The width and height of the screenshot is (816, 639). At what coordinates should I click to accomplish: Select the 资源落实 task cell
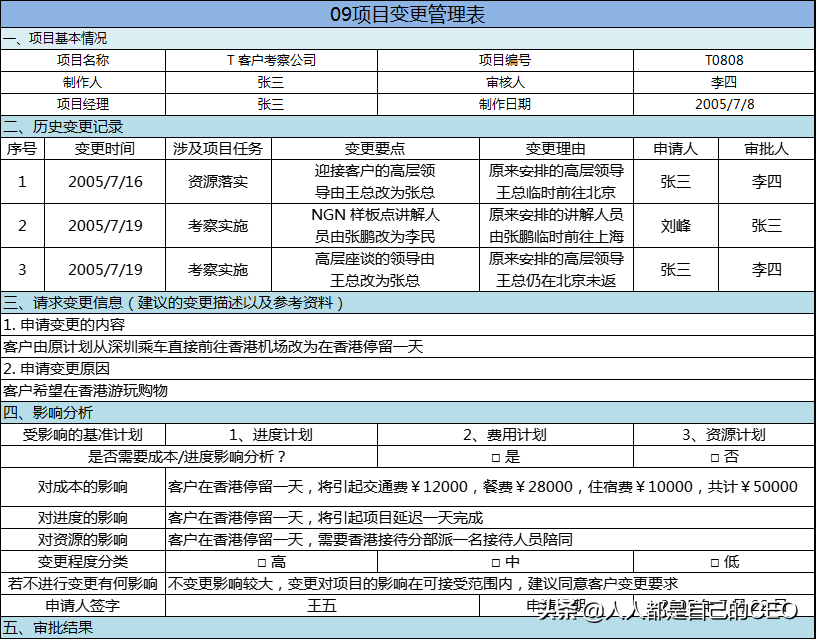(218, 182)
